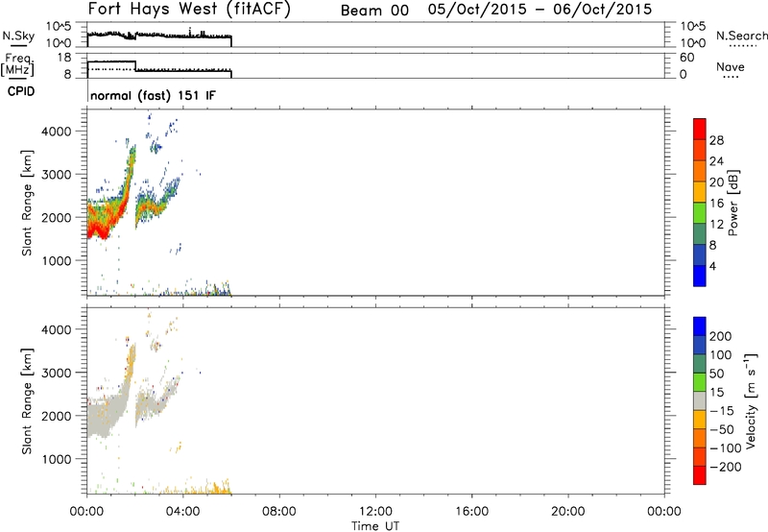Click the blue bottom of power colorbar
The image size is (768, 532).
(700, 276)
